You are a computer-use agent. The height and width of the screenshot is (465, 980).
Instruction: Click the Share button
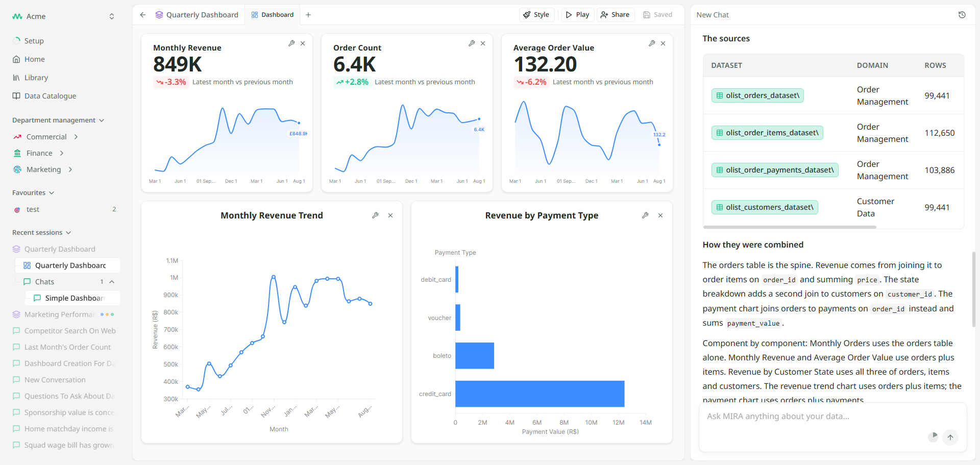point(615,15)
